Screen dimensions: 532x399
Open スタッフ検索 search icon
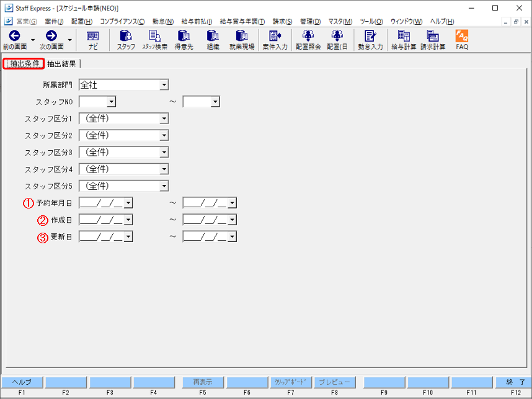[155, 35]
